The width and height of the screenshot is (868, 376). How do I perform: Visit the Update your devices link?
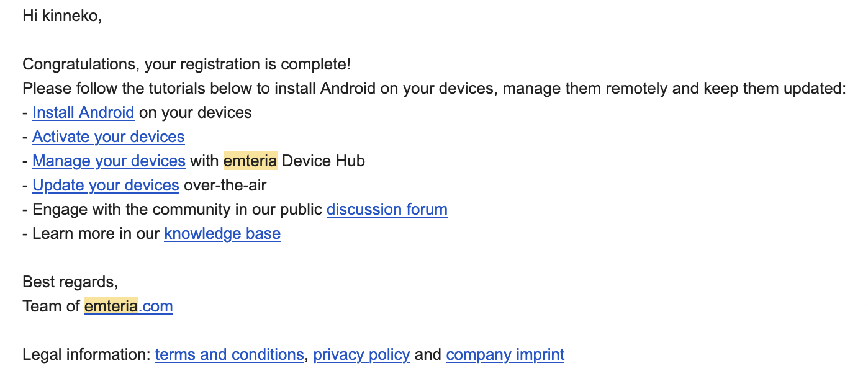pos(106,186)
